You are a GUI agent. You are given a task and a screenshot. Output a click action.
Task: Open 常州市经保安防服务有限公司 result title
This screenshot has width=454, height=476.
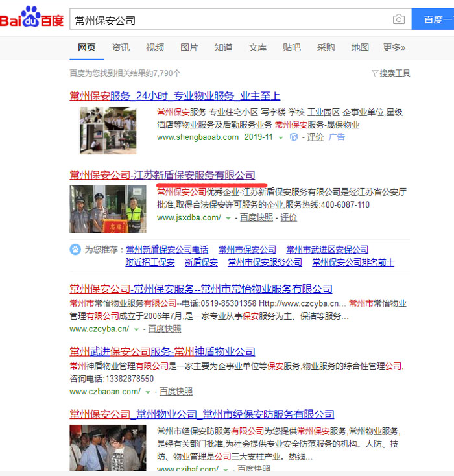point(202,414)
